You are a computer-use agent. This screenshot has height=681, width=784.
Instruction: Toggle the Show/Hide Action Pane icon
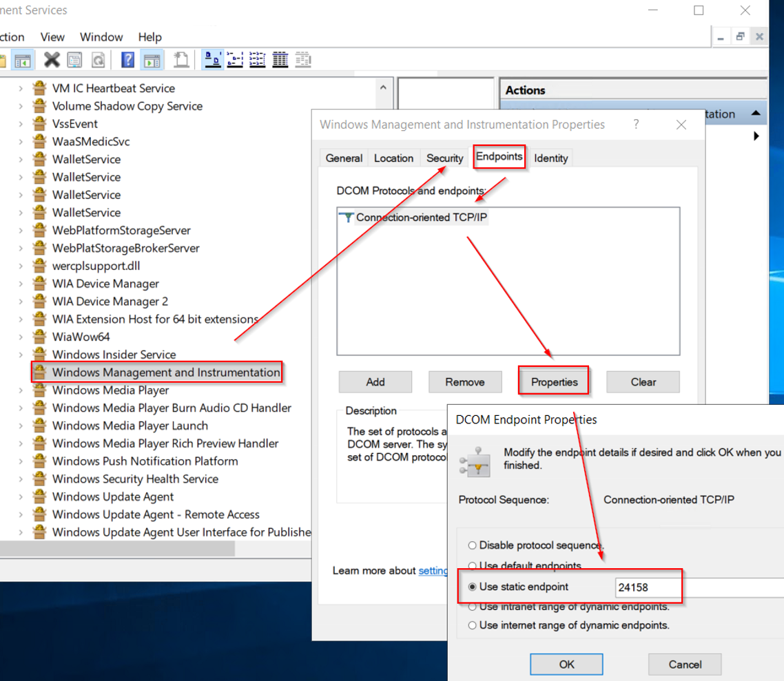pyautogui.click(x=152, y=60)
